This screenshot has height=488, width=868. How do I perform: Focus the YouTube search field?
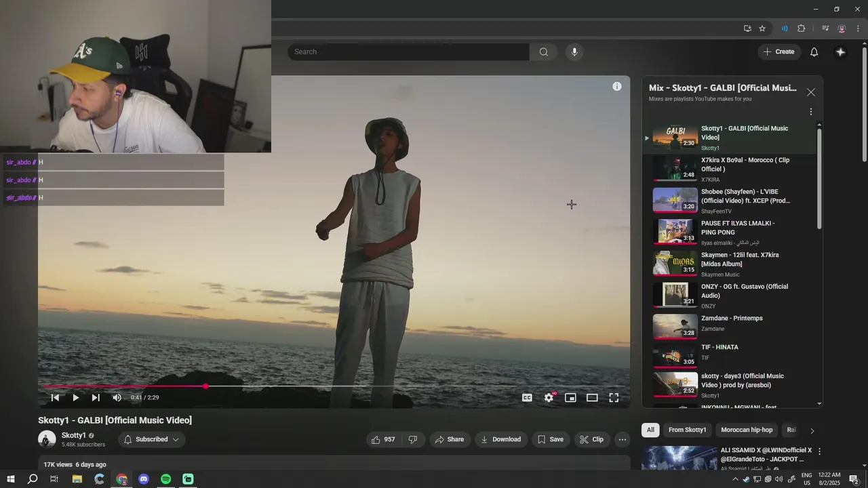click(x=408, y=52)
